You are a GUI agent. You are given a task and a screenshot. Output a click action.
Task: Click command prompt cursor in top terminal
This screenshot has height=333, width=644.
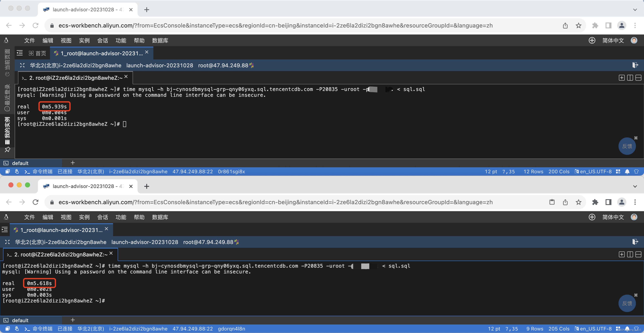point(125,124)
